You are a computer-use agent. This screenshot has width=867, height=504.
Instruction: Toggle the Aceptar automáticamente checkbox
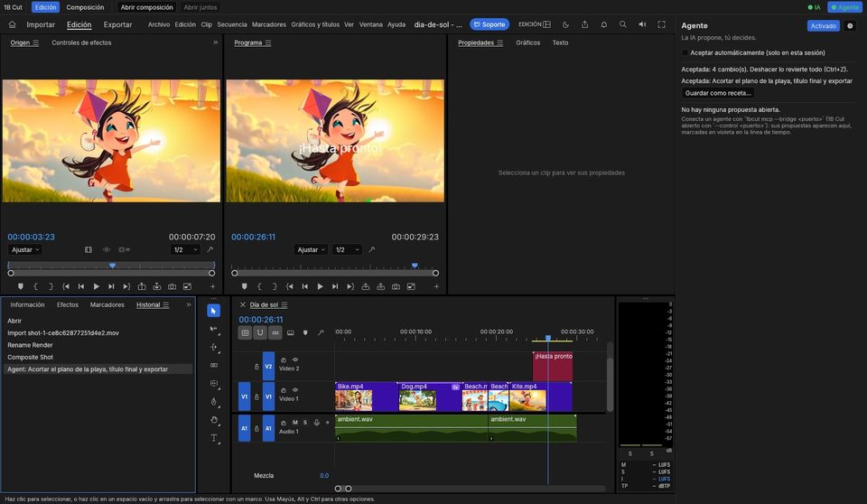[685, 52]
